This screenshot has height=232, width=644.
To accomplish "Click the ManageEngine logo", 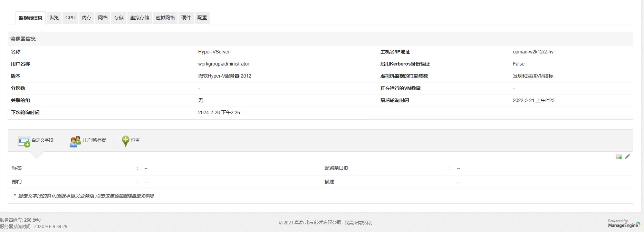I will (624, 223).
